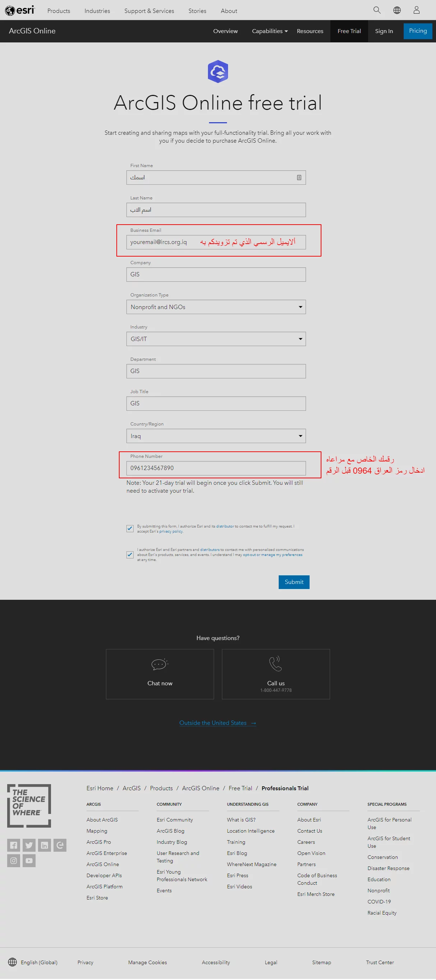The image size is (436, 980).
Task: Open the Stories menu
Action: [x=197, y=11]
